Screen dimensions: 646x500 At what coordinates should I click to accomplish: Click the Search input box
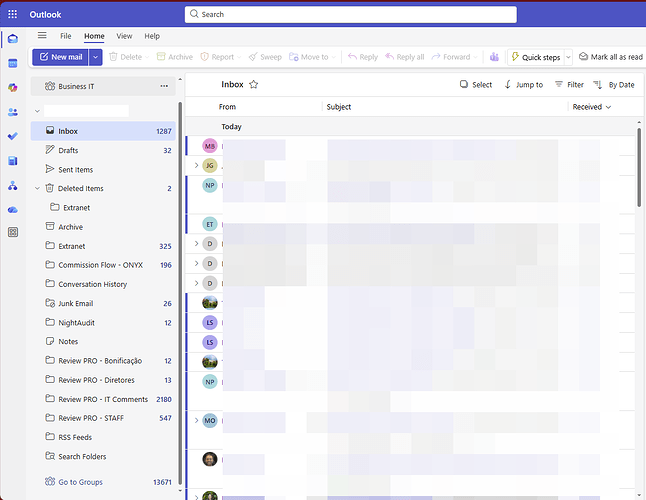tap(350, 15)
